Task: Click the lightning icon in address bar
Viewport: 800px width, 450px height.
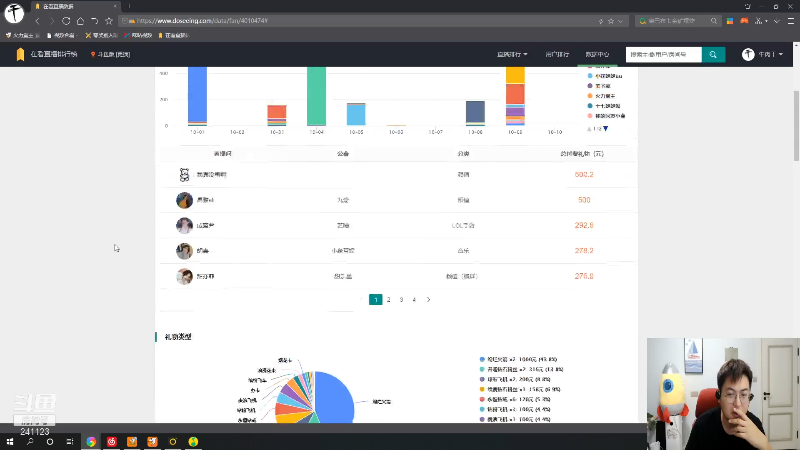Action: tap(601, 21)
